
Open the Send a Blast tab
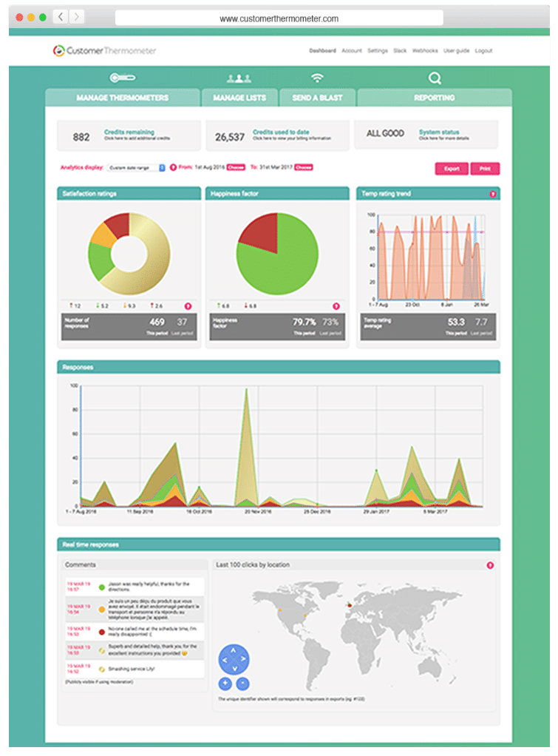tap(317, 98)
